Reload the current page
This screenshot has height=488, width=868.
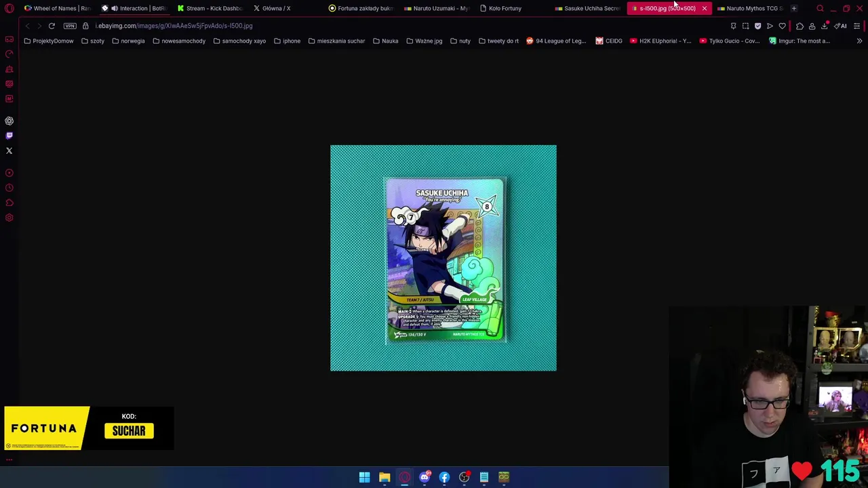tap(52, 26)
